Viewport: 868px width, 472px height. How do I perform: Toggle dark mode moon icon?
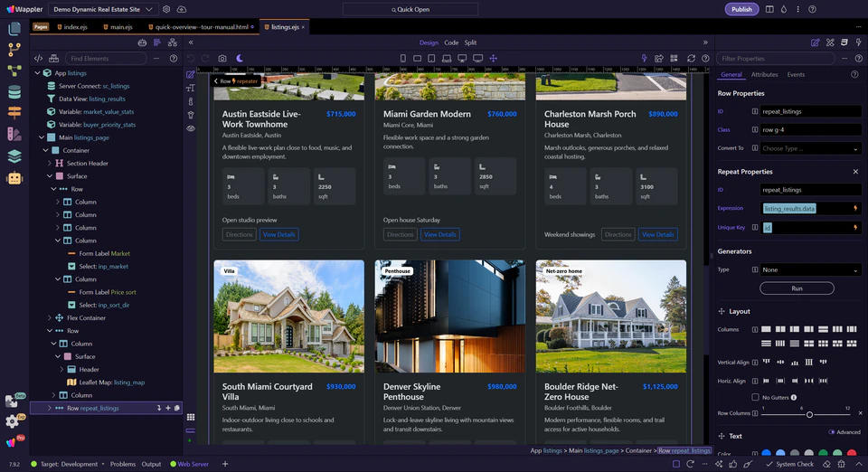pyautogui.click(x=240, y=58)
